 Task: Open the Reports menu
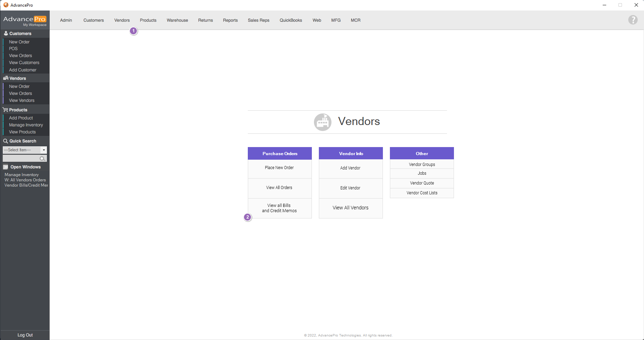click(x=230, y=20)
